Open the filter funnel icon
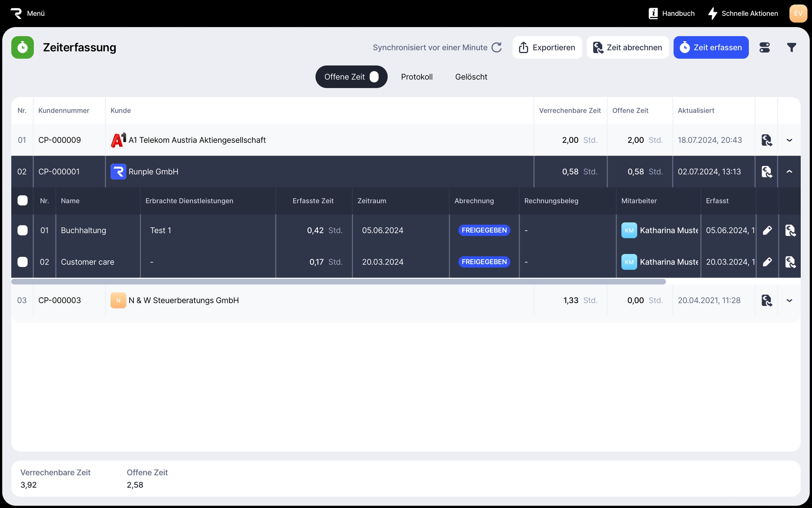Image resolution: width=812 pixels, height=508 pixels. point(791,47)
